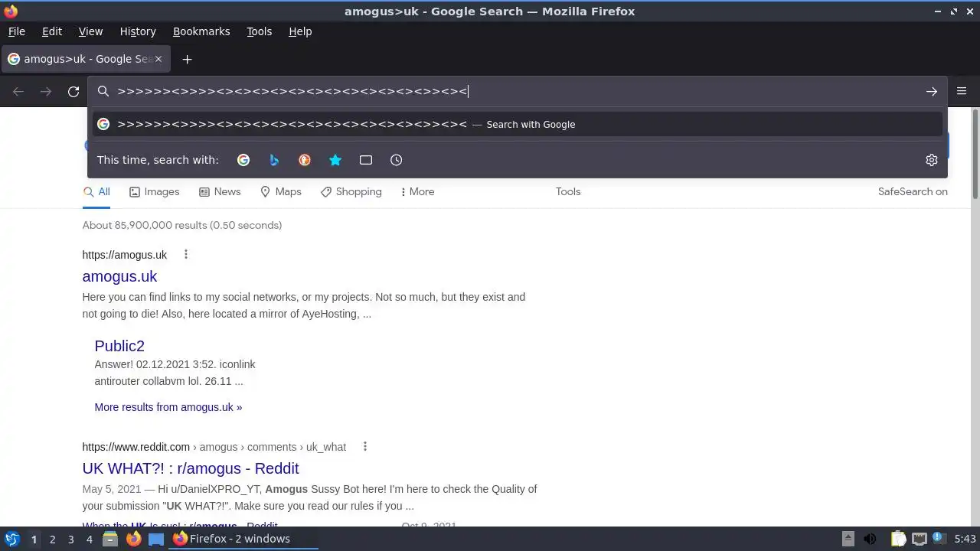
Task: Click the LXQt start menu icon
Action: (x=11, y=539)
